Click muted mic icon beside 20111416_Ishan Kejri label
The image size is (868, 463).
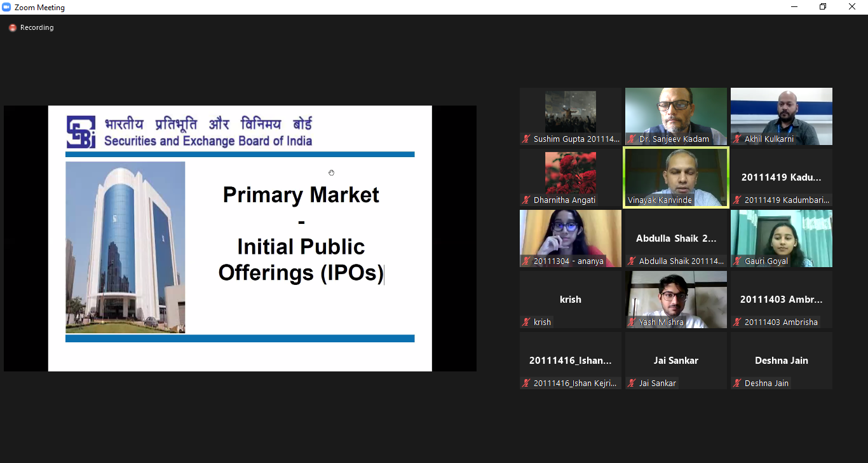(526, 383)
